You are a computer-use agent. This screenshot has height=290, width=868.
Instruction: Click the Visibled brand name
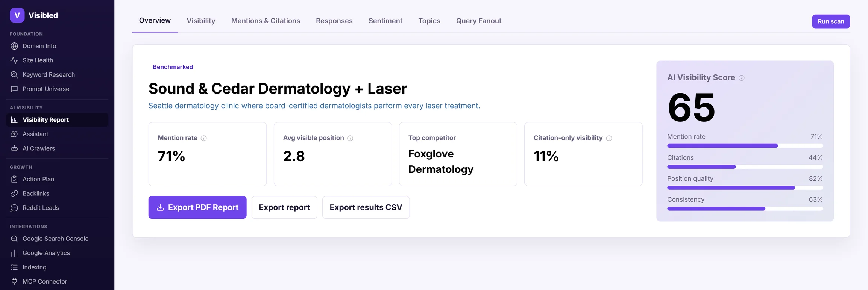[43, 15]
